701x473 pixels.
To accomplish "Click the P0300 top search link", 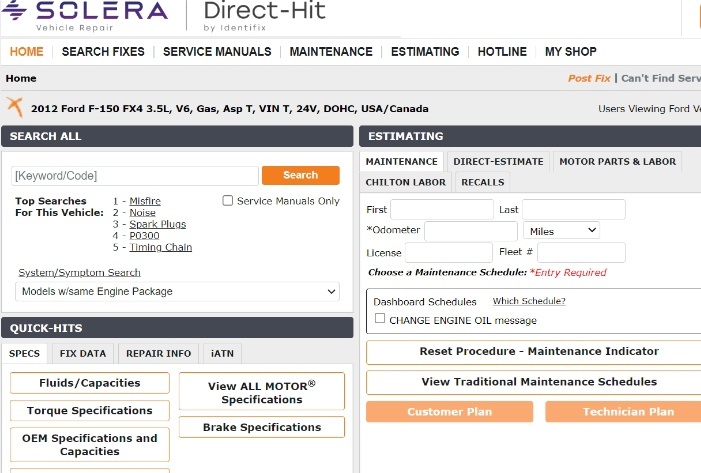I will tap(144, 236).
